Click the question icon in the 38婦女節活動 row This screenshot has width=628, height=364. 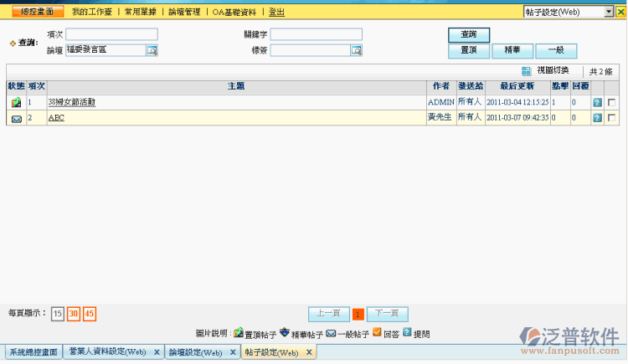click(x=597, y=102)
